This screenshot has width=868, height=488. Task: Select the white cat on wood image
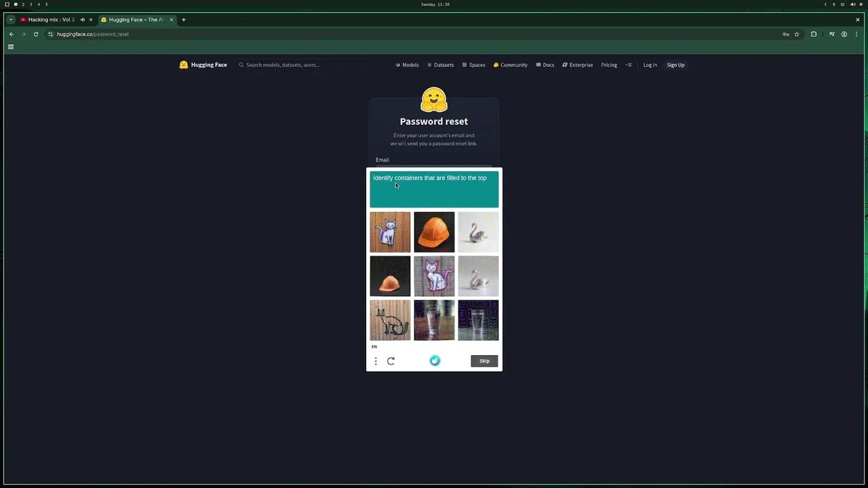pyautogui.click(x=390, y=232)
